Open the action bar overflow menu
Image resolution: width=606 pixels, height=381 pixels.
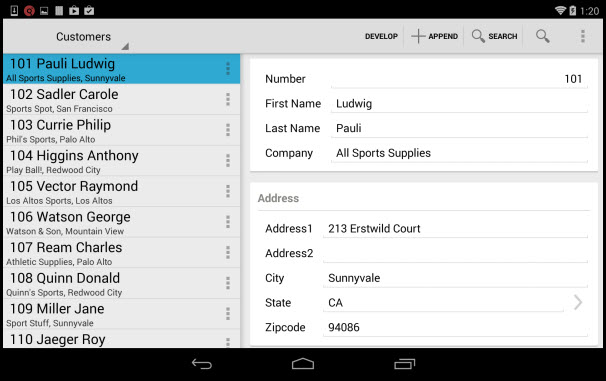pos(582,36)
